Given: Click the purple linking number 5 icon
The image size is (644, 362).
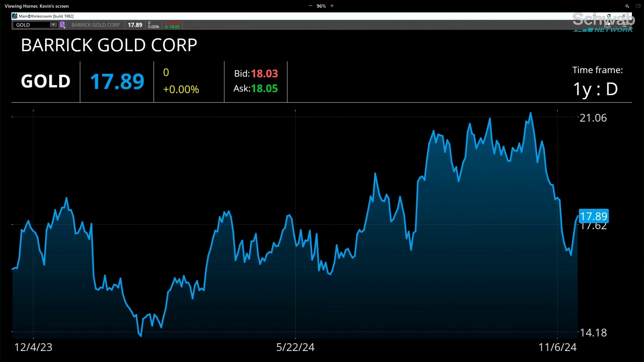Looking at the screenshot, I should (x=62, y=25).
